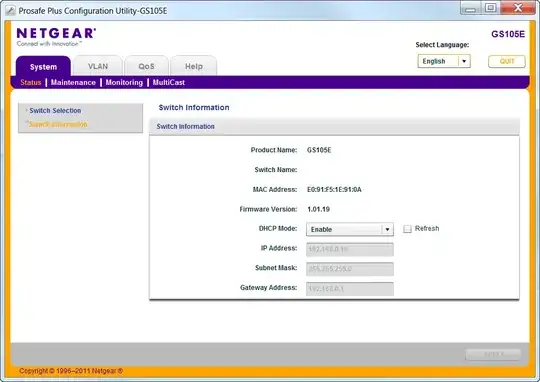
Task: Click Switch Selection in the sidebar
Action: [55, 111]
